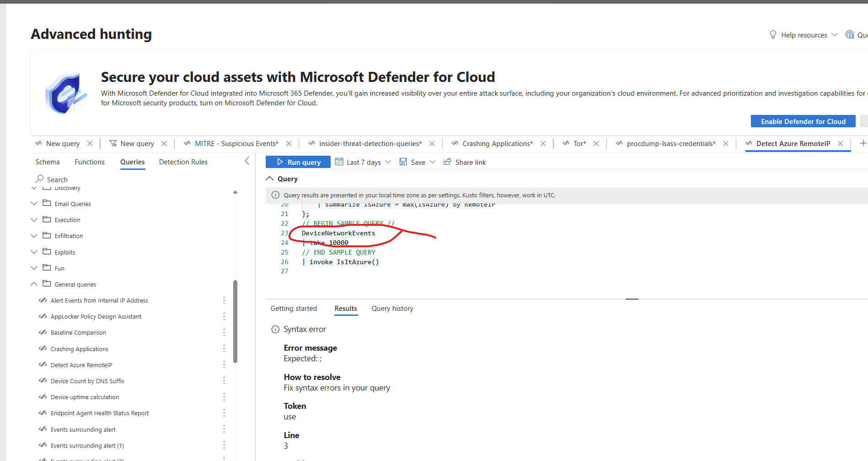This screenshot has width=868, height=461.
Task: Click the DeviceNetworkEvents line in query editor
Action: pos(338,233)
